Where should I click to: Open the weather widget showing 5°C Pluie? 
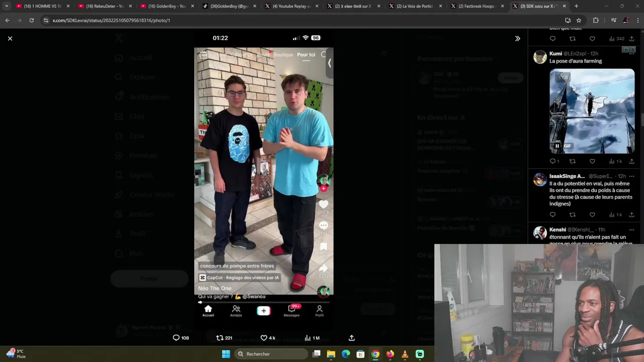[15, 353]
